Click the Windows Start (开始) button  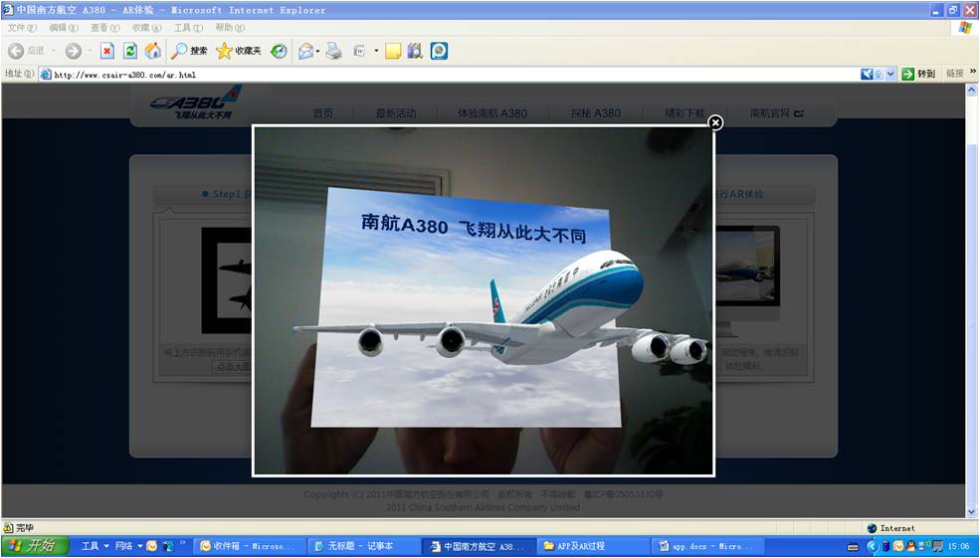pyautogui.click(x=35, y=545)
